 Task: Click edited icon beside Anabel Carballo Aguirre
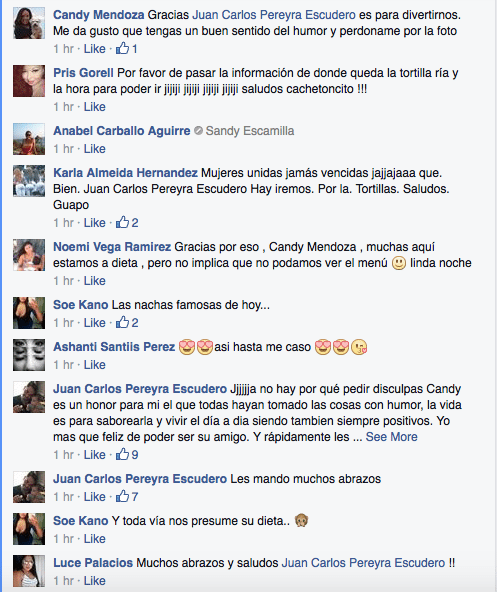[198, 131]
